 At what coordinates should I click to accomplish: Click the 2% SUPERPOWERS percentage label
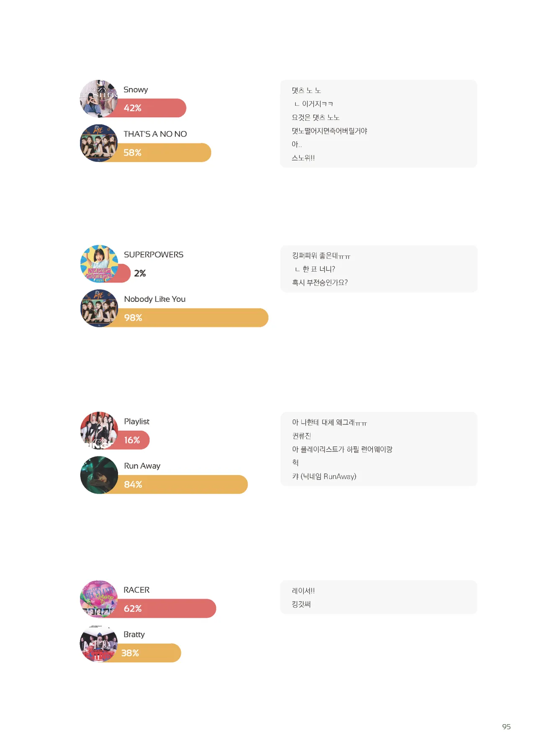pos(140,273)
